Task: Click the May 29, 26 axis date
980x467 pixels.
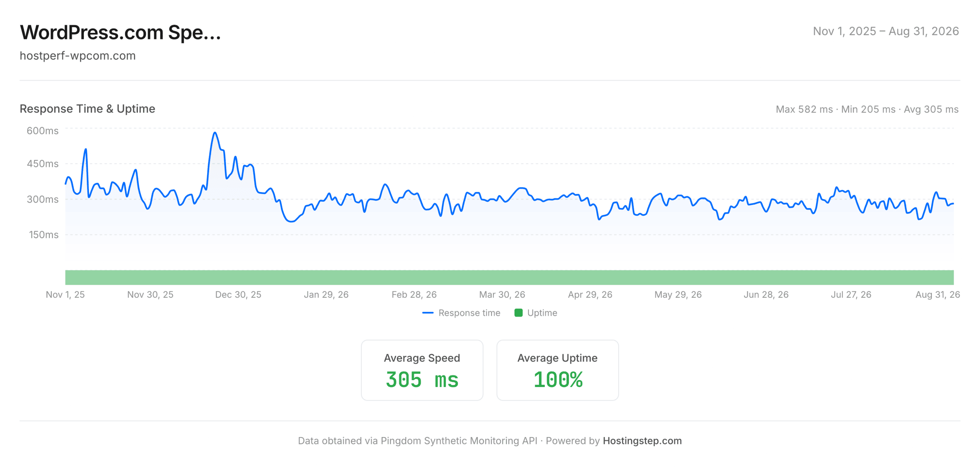Action: point(678,294)
